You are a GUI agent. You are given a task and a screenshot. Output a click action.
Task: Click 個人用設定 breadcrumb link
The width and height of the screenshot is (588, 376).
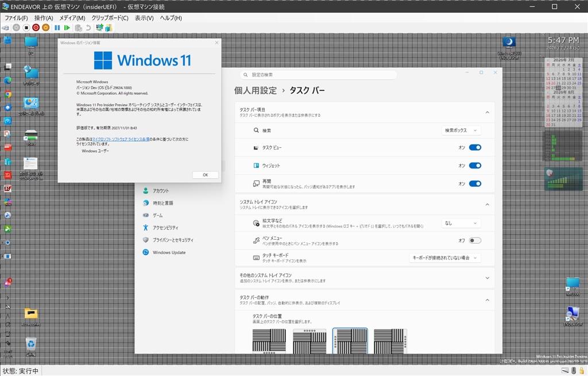[x=256, y=90]
